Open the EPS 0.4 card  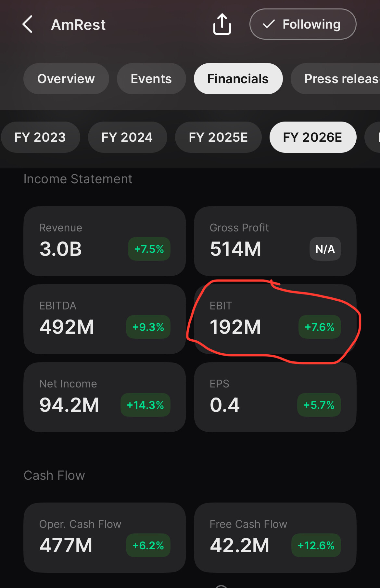click(x=275, y=397)
